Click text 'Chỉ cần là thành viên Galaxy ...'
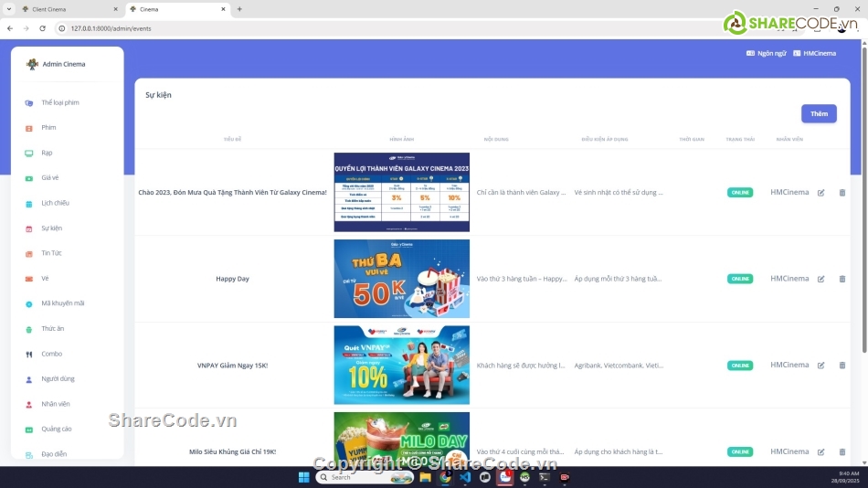 [x=521, y=192]
